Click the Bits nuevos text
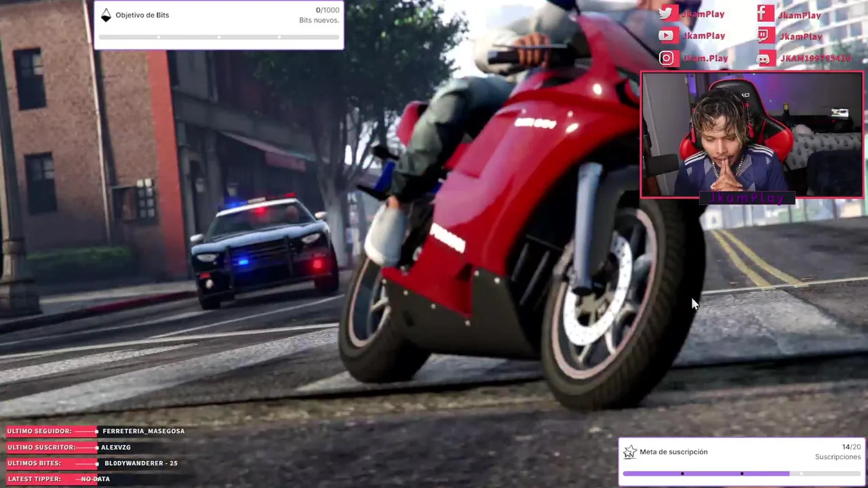 [319, 20]
